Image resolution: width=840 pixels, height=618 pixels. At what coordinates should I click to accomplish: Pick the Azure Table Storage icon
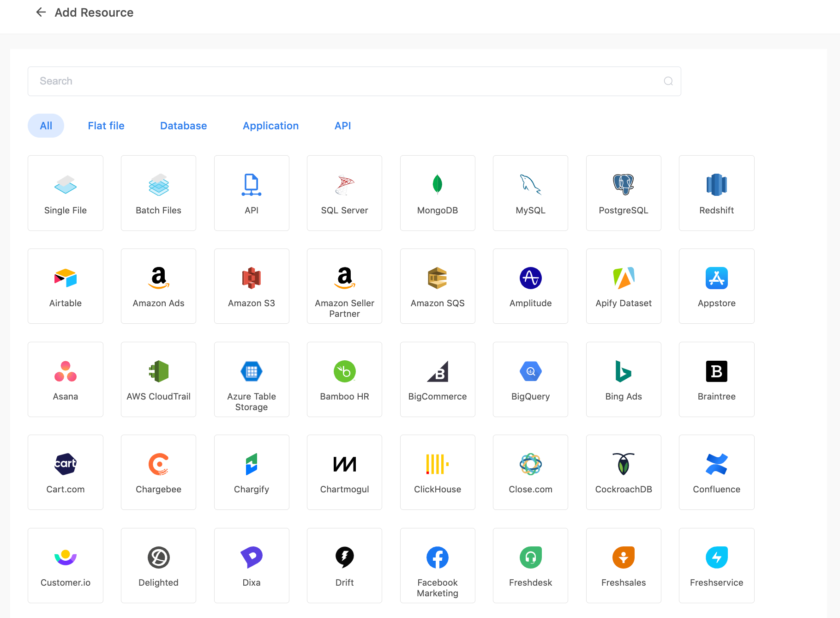click(x=252, y=371)
